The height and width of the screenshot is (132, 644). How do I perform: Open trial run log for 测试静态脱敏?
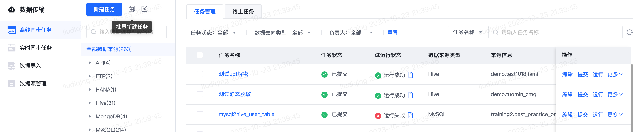pyautogui.click(x=410, y=95)
